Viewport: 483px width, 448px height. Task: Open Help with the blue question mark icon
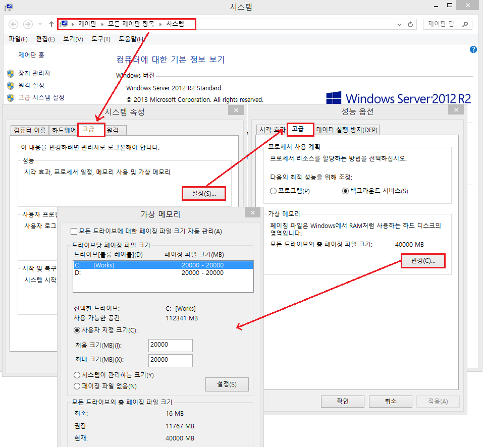click(473, 49)
